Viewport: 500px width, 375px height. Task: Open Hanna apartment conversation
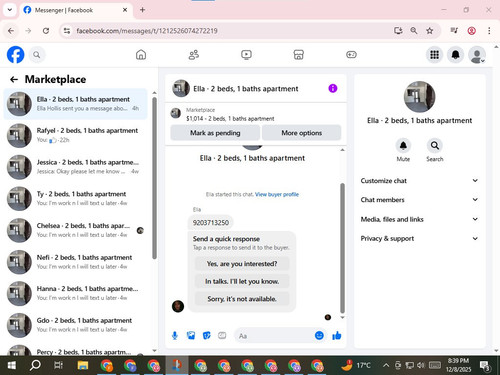pyautogui.click(x=76, y=293)
